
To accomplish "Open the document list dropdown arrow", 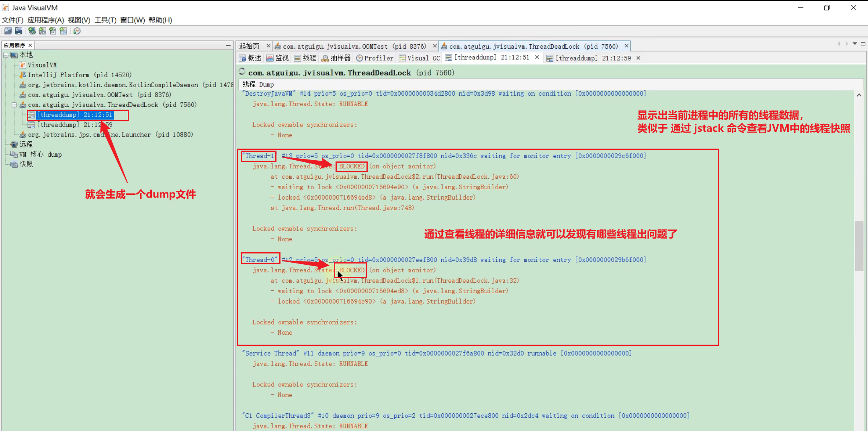I will (x=855, y=44).
